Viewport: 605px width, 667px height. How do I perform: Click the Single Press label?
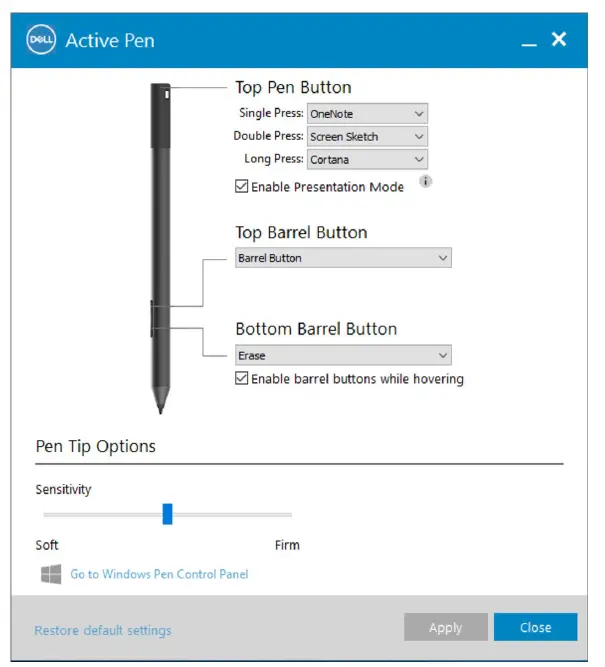[x=271, y=113]
